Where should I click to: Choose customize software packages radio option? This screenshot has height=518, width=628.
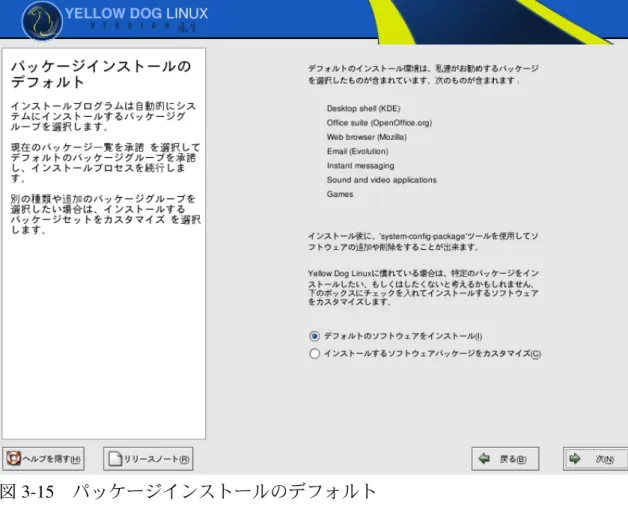[314, 354]
